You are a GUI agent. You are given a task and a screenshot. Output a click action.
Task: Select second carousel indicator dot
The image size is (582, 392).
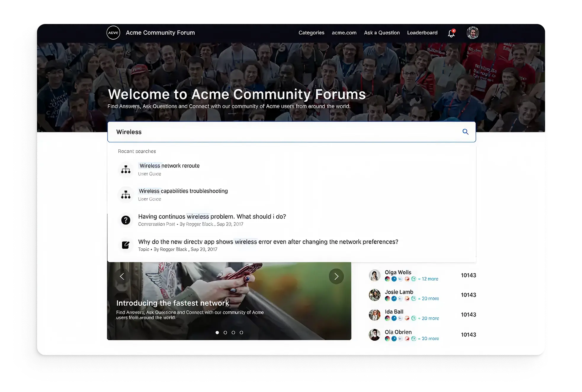pyautogui.click(x=225, y=332)
